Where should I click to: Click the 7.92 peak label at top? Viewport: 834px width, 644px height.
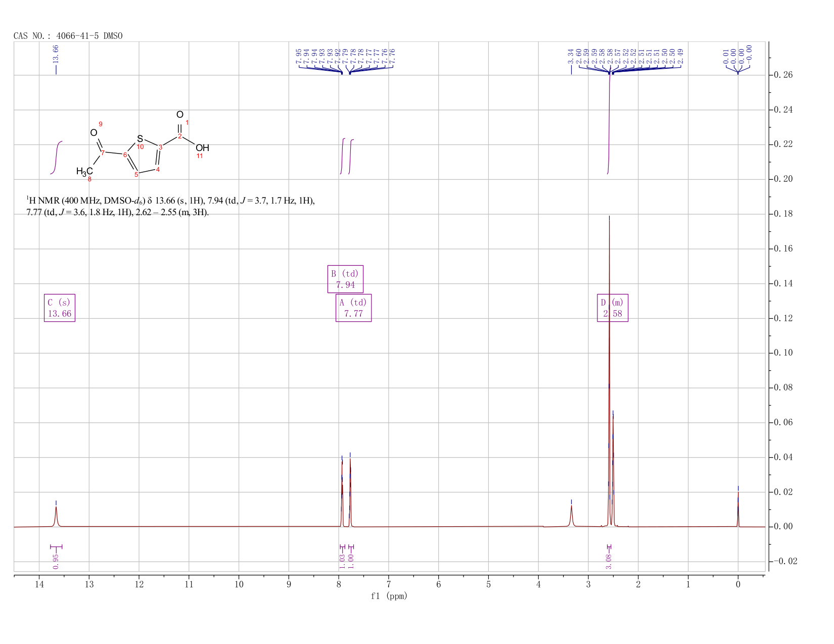(338, 56)
